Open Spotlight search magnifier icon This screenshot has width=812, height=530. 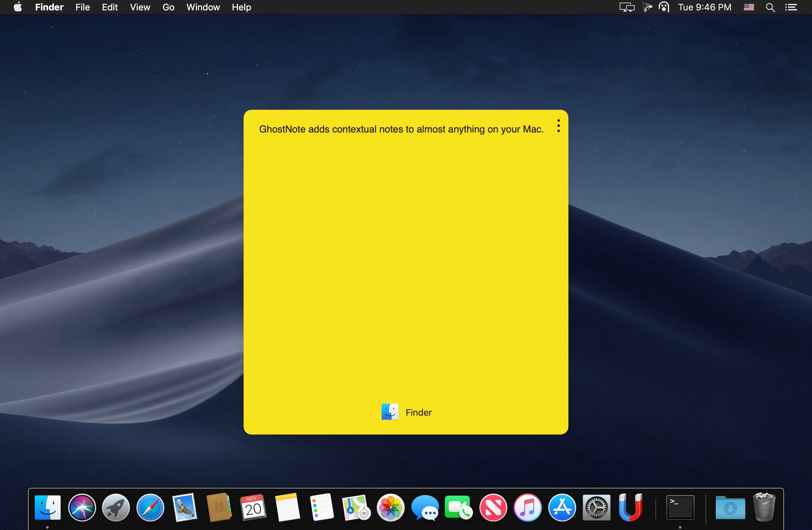(x=770, y=7)
